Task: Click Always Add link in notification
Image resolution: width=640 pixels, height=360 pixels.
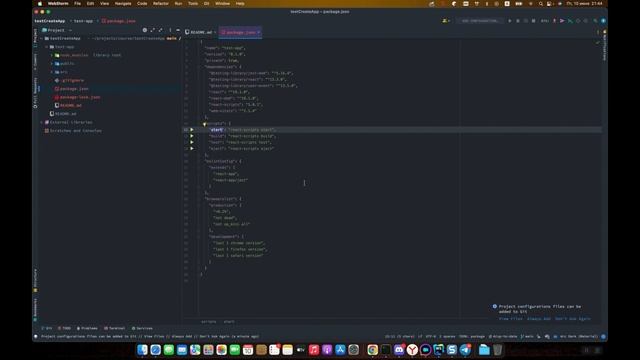Action: pyautogui.click(x=539, y=319)
